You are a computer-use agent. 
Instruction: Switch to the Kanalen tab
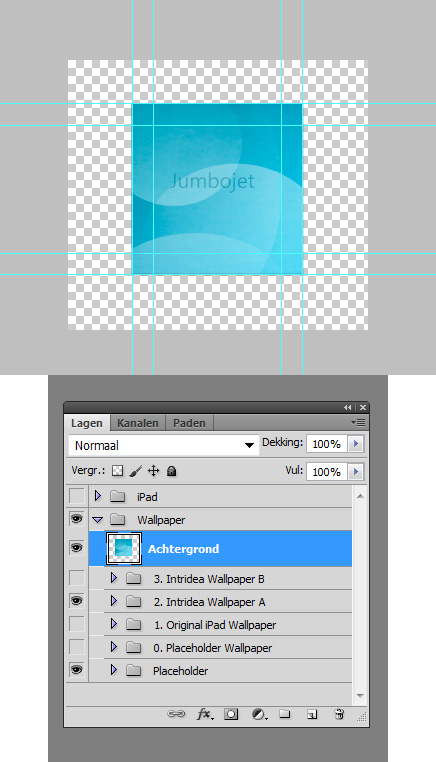pos(138,423)
